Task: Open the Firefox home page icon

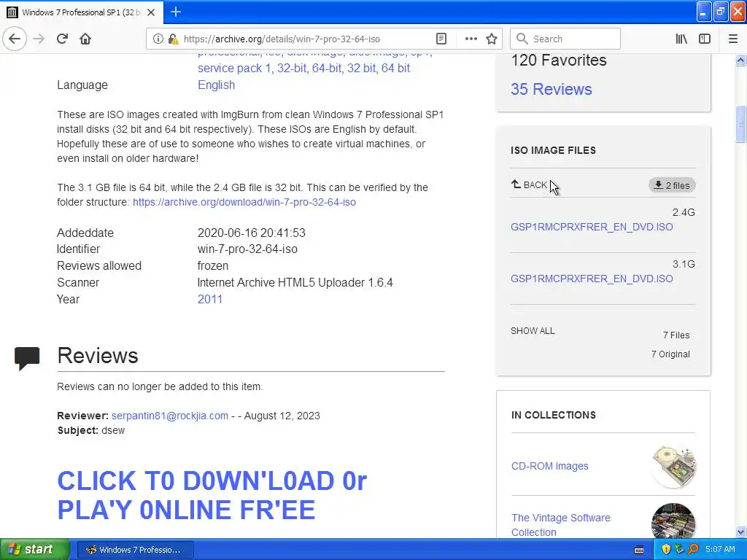Action: click(x=85, y=39)
